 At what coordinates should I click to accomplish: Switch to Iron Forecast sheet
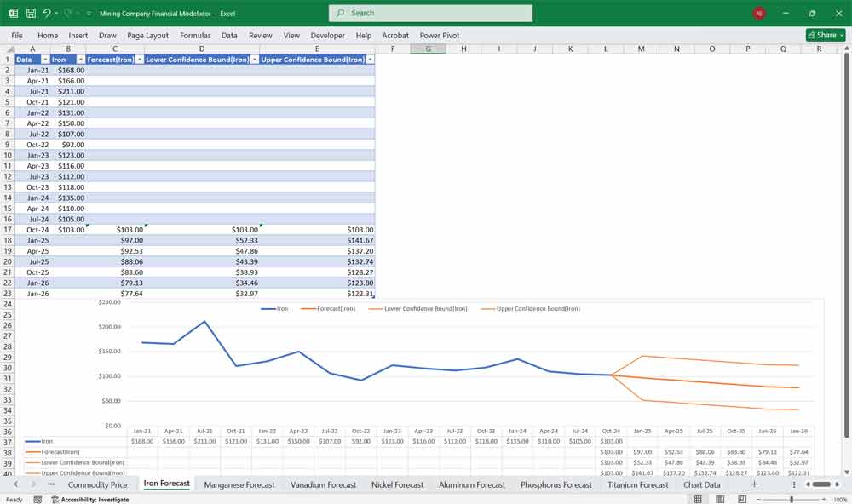[167, 484]
